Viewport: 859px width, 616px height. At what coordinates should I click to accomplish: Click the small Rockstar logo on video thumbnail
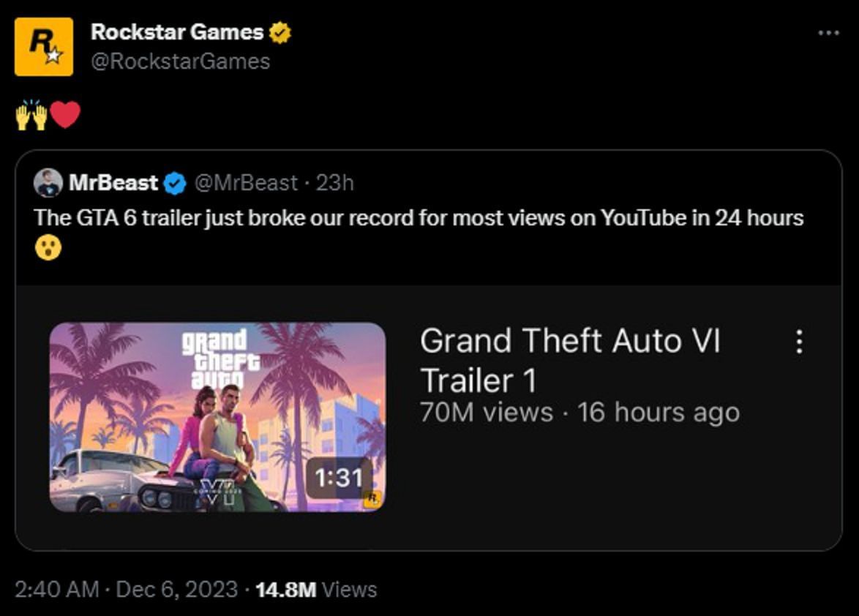coord(372,499)
